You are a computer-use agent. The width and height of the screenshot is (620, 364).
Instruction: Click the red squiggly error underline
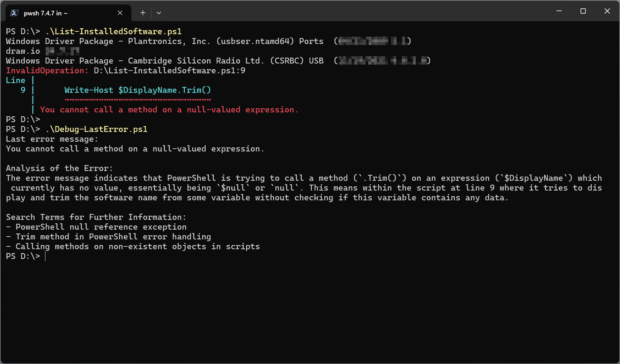138,100
